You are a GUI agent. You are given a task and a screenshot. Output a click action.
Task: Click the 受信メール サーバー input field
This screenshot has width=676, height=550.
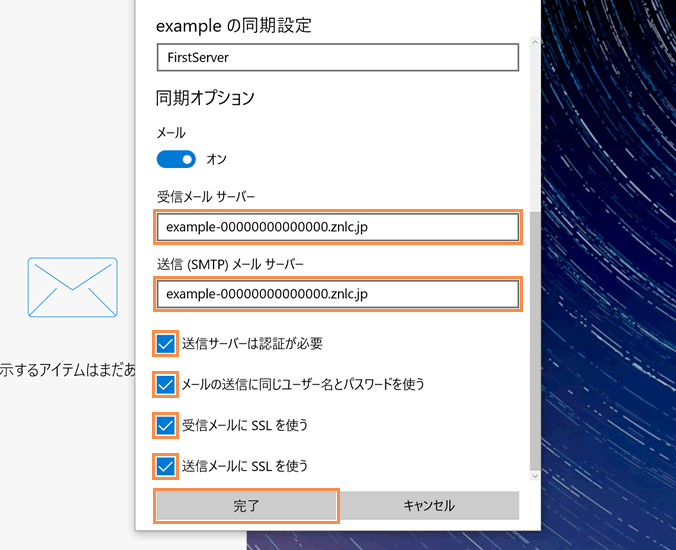[x=338, y=227]
